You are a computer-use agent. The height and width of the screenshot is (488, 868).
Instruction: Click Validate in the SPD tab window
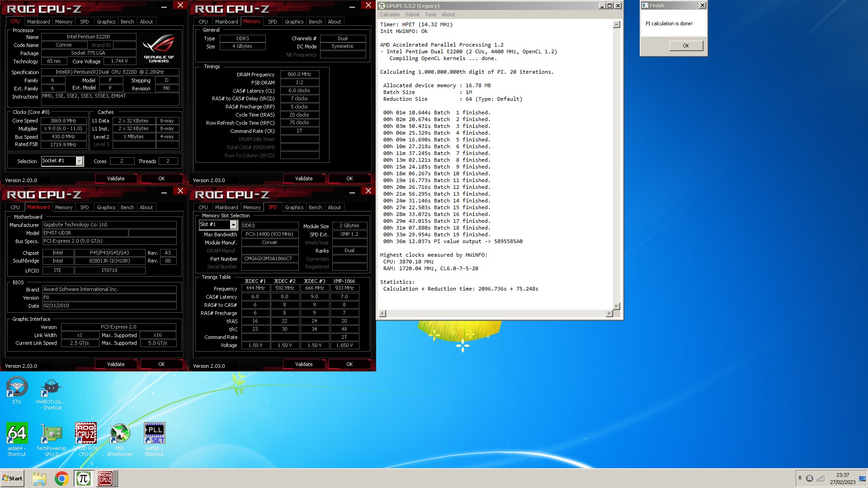click(x=304, y=364)
